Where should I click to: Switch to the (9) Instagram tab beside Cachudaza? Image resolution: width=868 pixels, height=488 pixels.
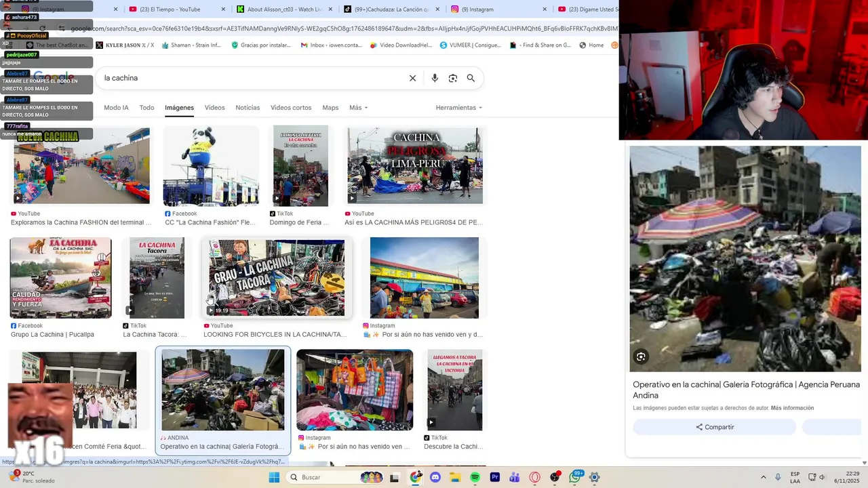click(498, 9)
